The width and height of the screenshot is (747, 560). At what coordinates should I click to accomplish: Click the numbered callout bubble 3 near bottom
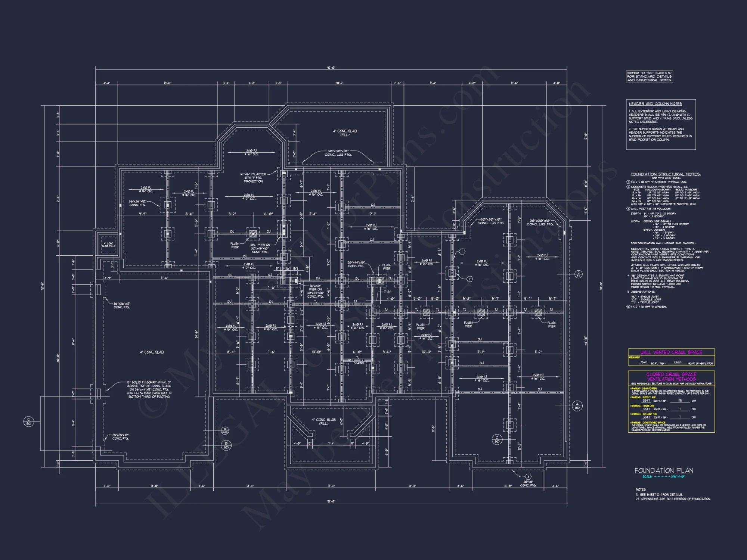(x=528, y=477)
